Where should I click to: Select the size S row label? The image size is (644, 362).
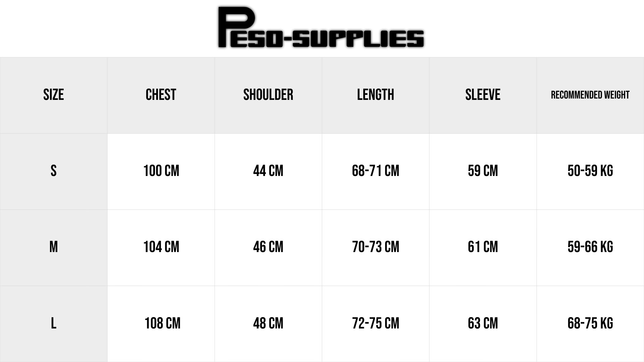click(53, 171)
